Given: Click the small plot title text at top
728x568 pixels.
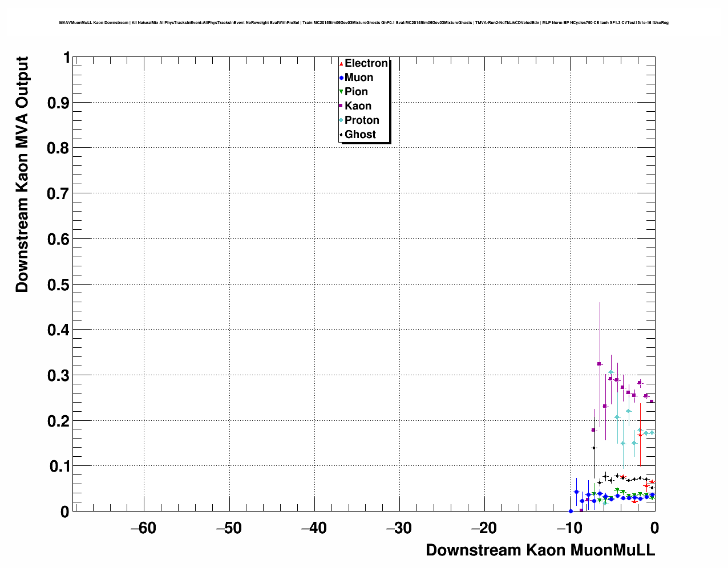Looking at the screenshot, I should coord(364,23).
